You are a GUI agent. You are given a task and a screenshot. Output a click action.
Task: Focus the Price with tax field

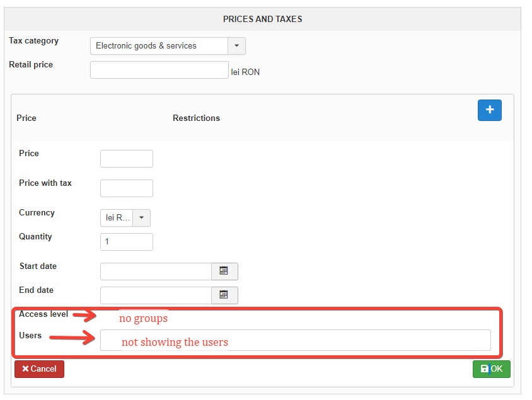coord(126,188)
